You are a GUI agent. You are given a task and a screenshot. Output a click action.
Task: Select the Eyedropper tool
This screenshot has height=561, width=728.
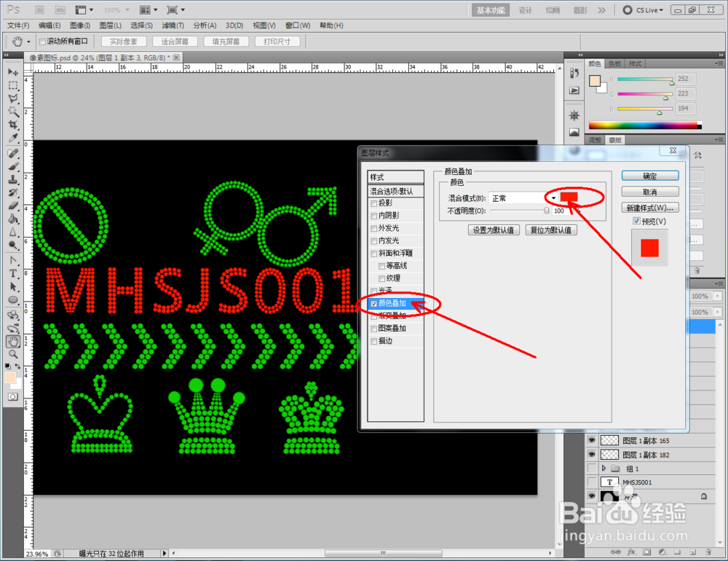(x=13, y=138)
